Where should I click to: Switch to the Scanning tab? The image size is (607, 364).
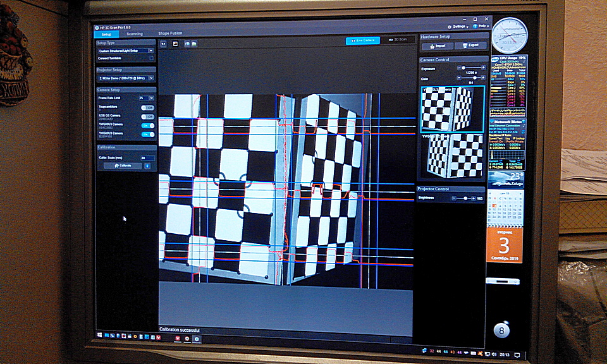pyautogui.click(x=135, y=33)
